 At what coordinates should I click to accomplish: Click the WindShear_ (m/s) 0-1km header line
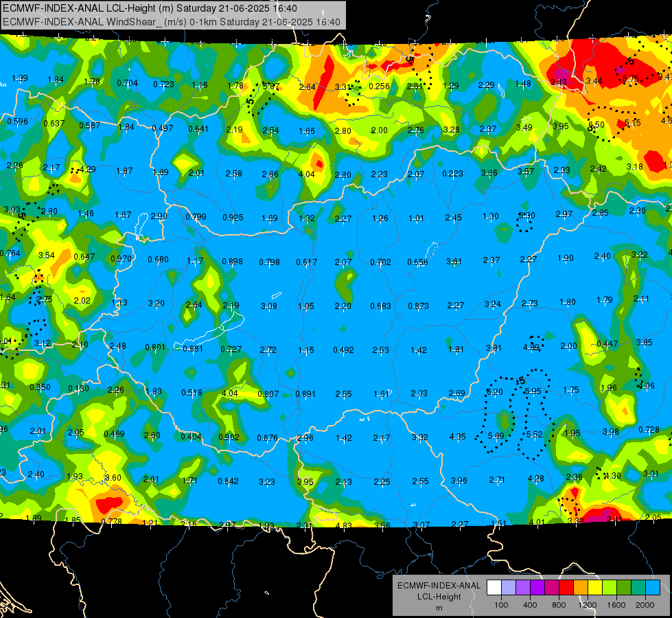(172, 22)
